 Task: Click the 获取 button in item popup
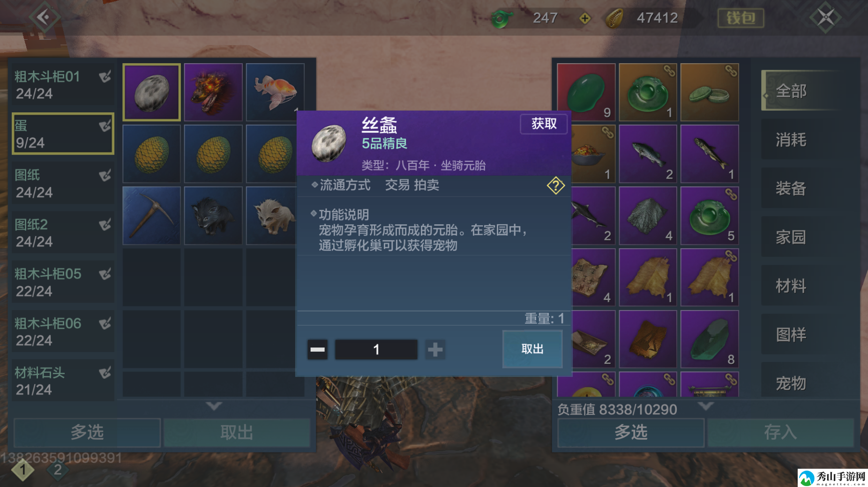[x=544, y=124]
